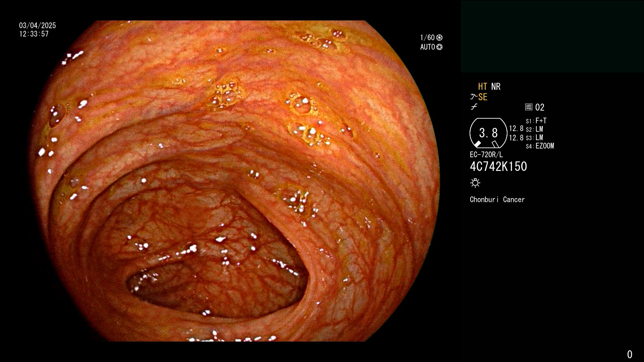Click the S3: LM switch assignment

pyautogui.click(x=534, y=137)
